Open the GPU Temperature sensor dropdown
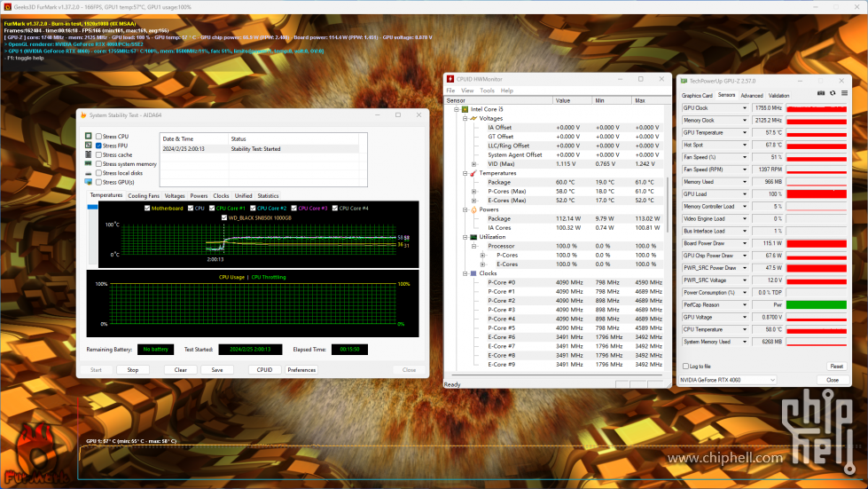Viewport: 868px width, 489px height. 744,133
